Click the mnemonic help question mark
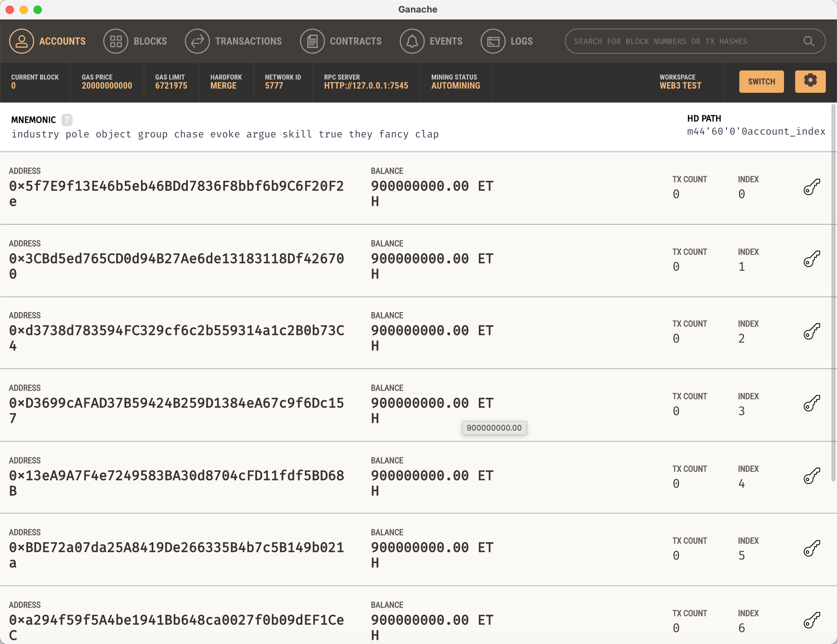This screenshot has height=644, width=837. point(67,120)
